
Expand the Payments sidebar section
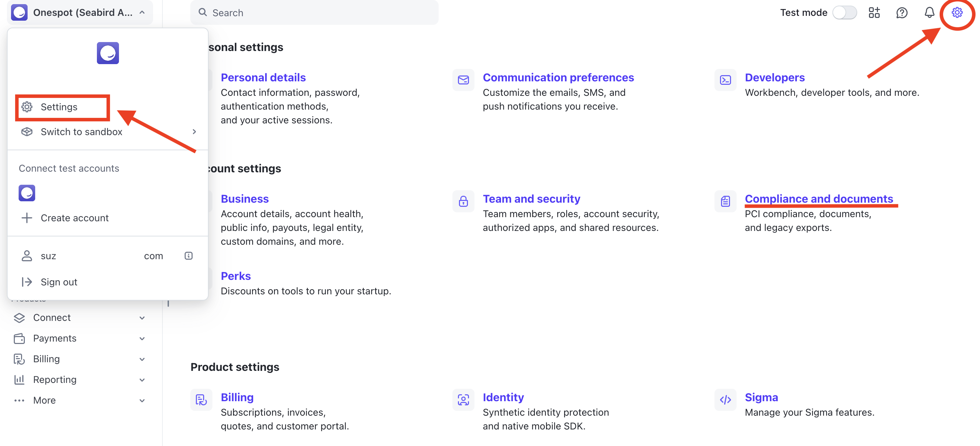click(x=80, y=338)
